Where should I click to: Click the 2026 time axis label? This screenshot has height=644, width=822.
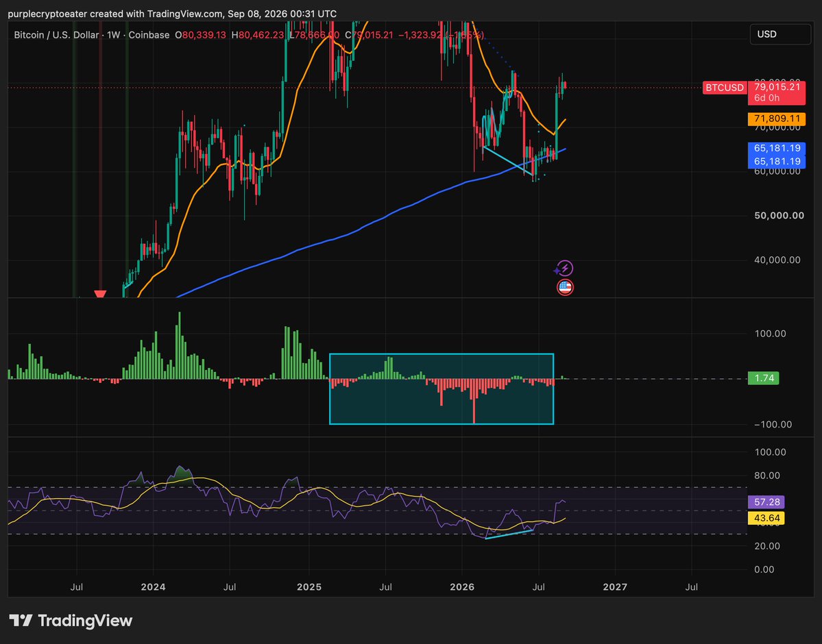[x=462, y=587]
